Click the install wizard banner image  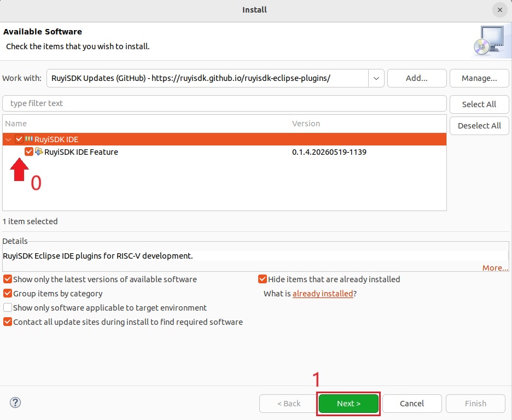coord(491,41)
